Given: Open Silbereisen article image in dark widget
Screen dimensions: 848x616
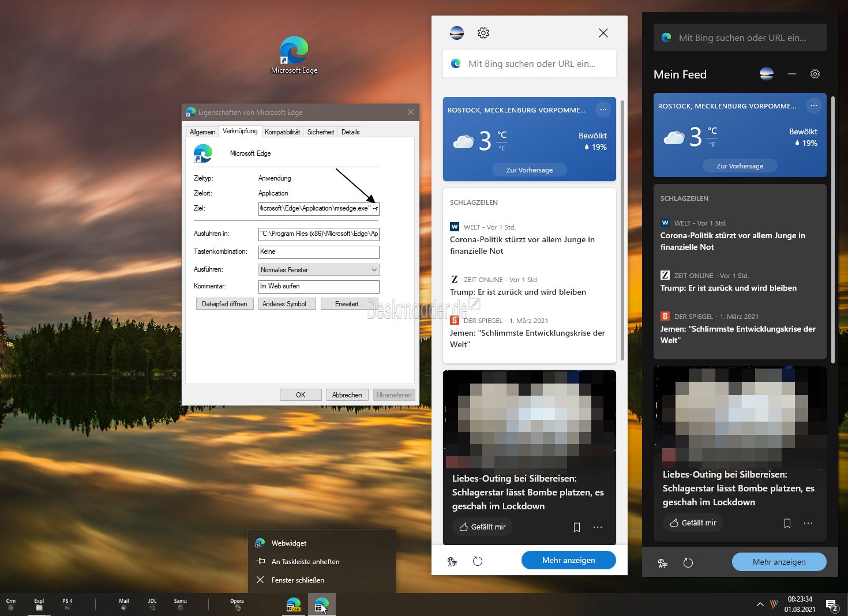Looking at the screenshot, I should (740, 416).
